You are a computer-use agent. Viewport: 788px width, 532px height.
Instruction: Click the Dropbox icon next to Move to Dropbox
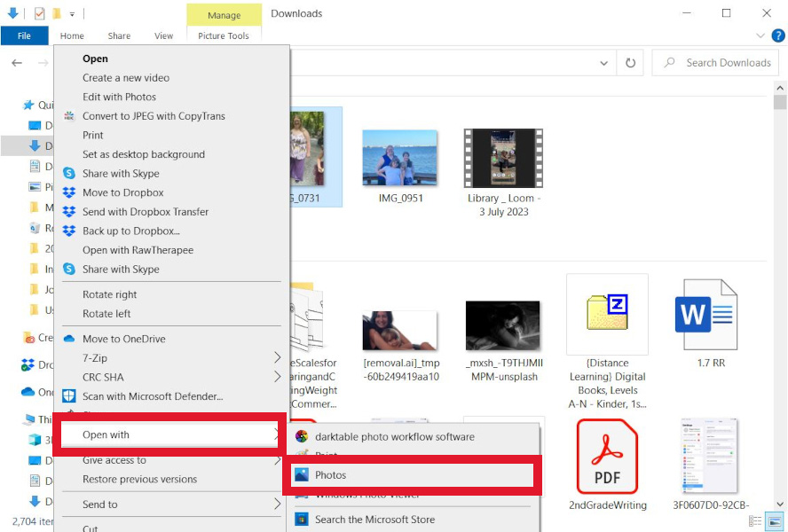(69, 192)
